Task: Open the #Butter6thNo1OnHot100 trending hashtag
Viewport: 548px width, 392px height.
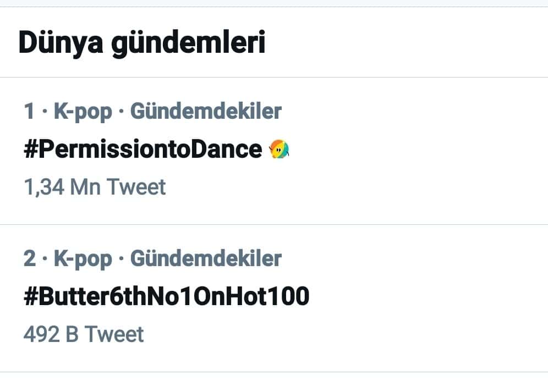Action: [x=166, y=297]
